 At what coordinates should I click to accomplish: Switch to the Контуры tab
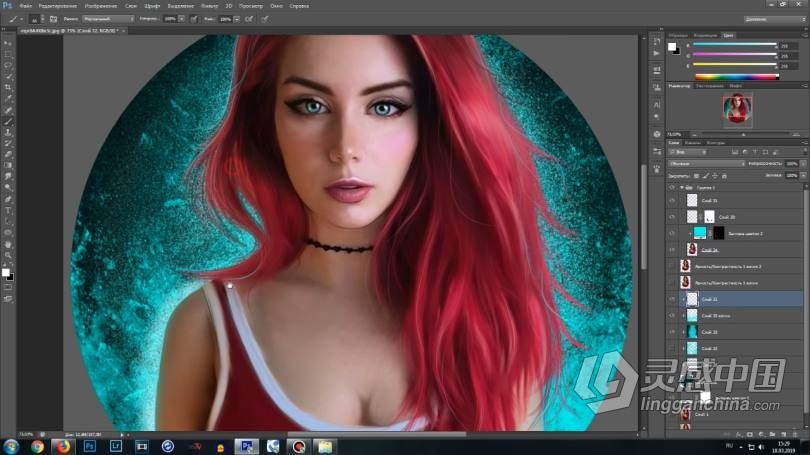tap(716, 143)
